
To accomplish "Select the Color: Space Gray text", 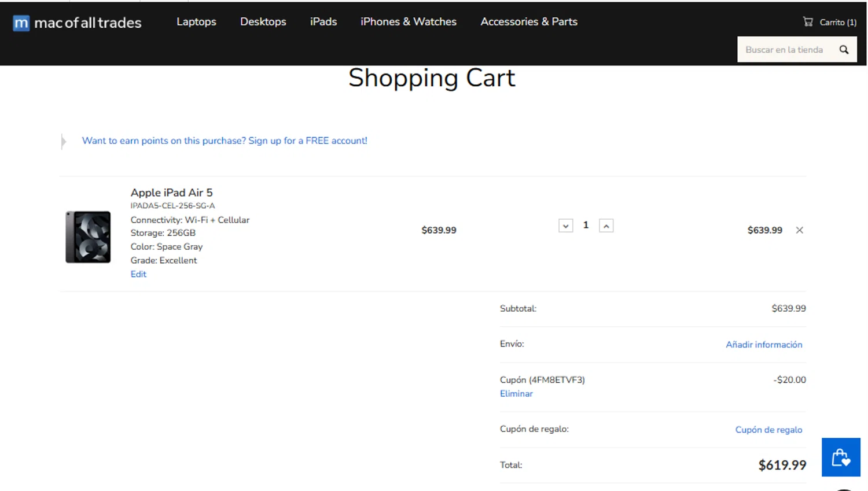I will pos(167,247).
